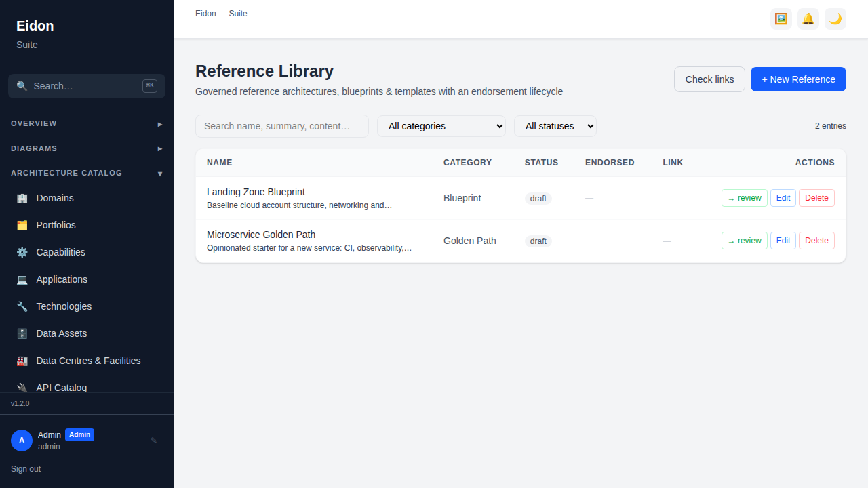The image size is (868, 488).
Task: Open Domains in the sidebar
Action: pyautogui.click(x=87, y=198)
